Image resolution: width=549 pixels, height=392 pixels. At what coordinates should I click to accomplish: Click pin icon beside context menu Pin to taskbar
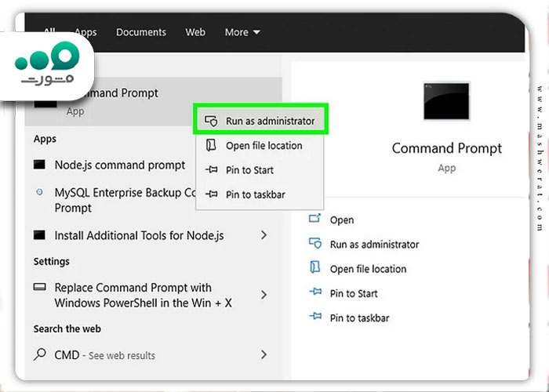point(211,194)
